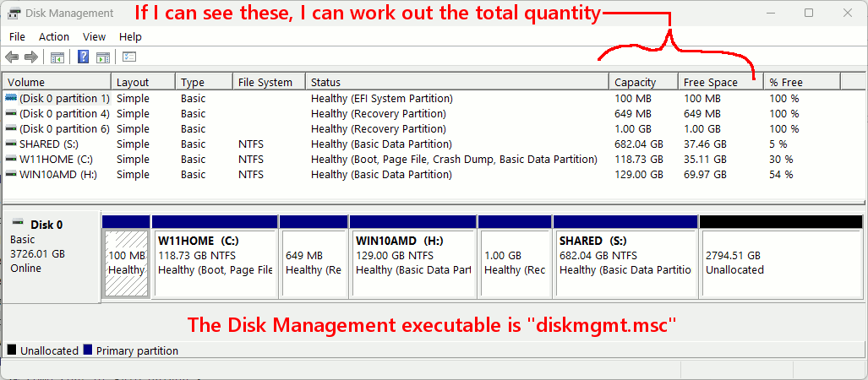
Task: Click the volume icon for Disk 0 partition 4
Action: [11, 114]
